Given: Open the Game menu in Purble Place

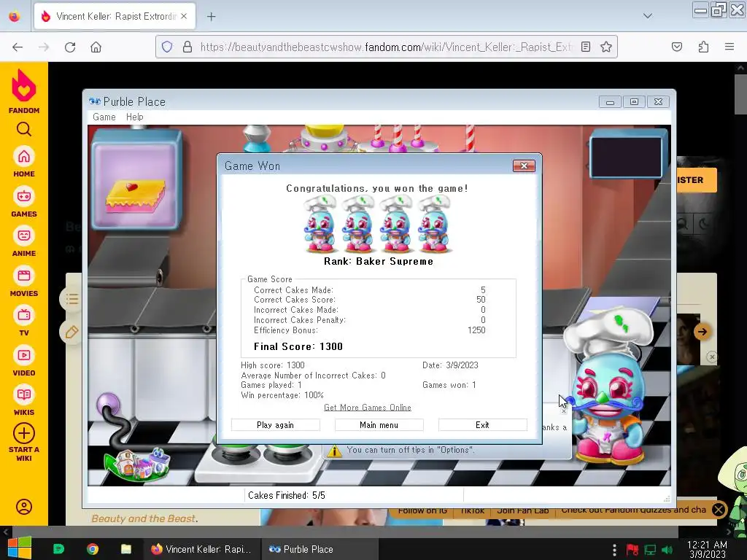Looking at the screenshot, I should click(104, 117).
